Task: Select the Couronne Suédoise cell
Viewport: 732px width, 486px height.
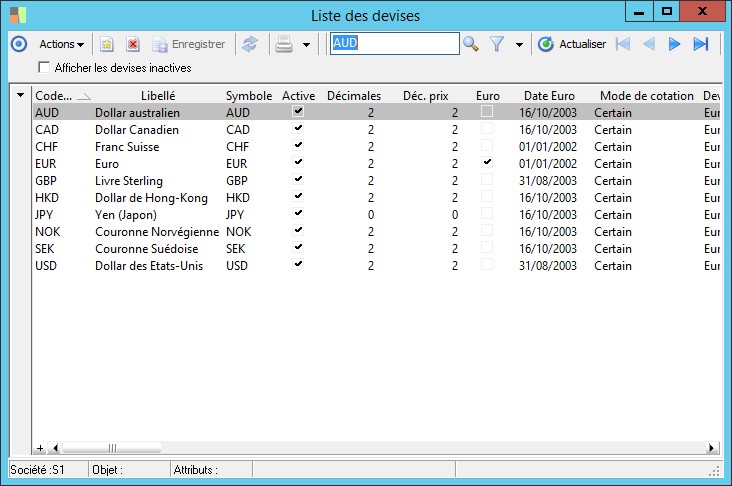Action: coord(147,249)
